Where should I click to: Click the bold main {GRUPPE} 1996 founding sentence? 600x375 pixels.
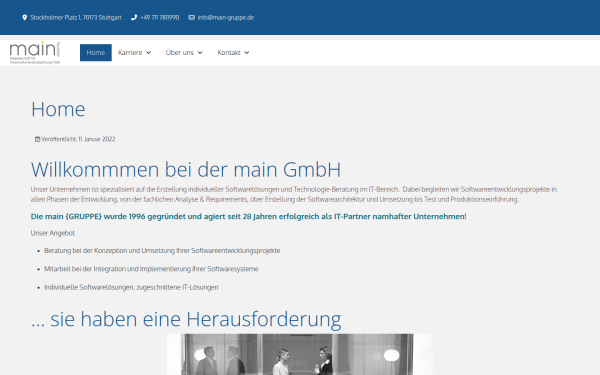point(249,217)
